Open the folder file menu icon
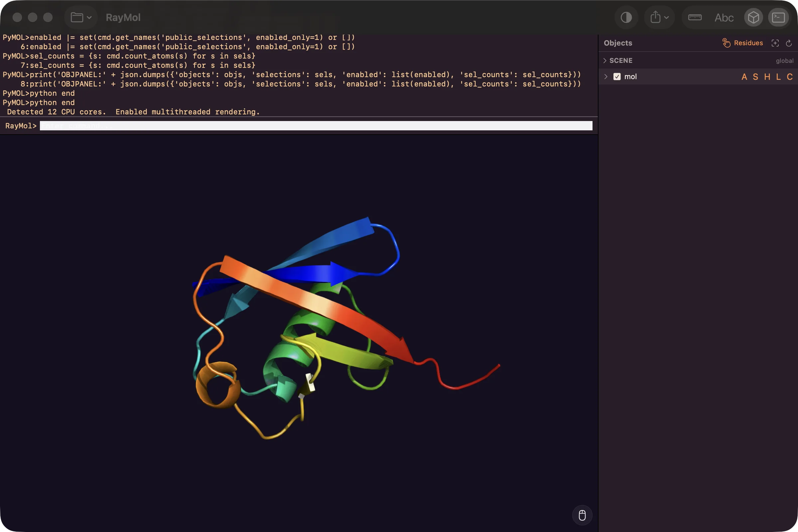Image resolution: width=798 pixels, height=532 pixels. [81, 17]
